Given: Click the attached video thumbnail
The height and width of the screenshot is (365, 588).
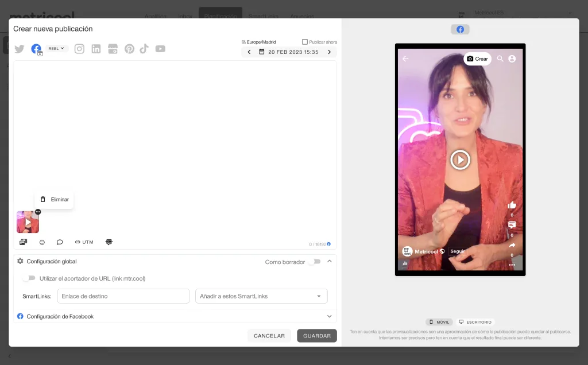Looking at the screenshot, I should click(28, 222).
